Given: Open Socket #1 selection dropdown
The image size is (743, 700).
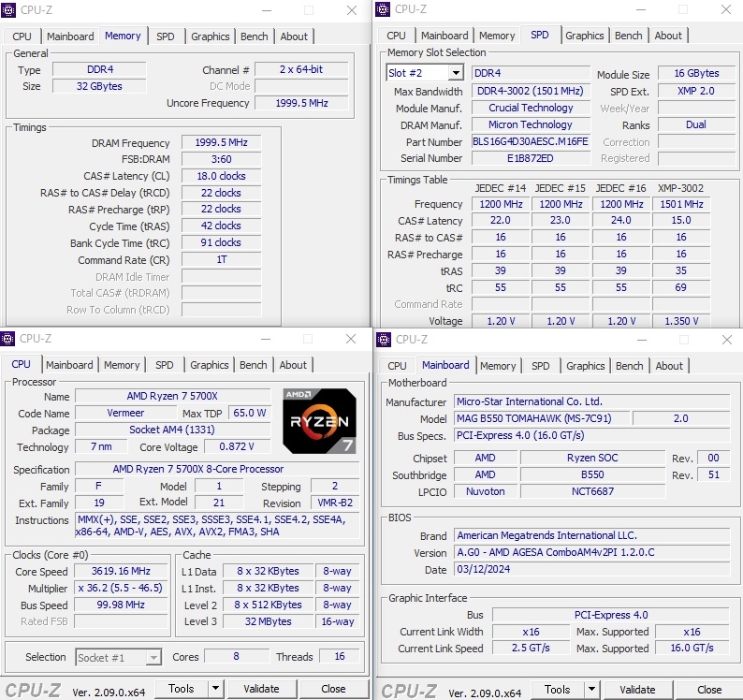Looking at the screenshot, I should [153, 657].
